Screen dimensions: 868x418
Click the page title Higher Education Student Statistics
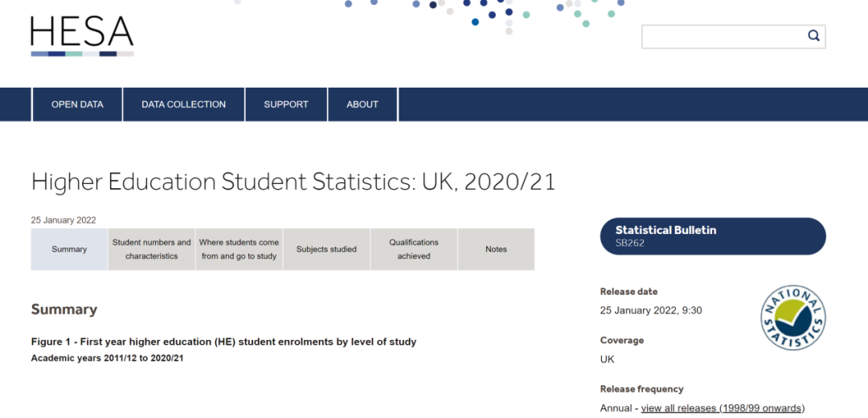[x=293, y=182]
